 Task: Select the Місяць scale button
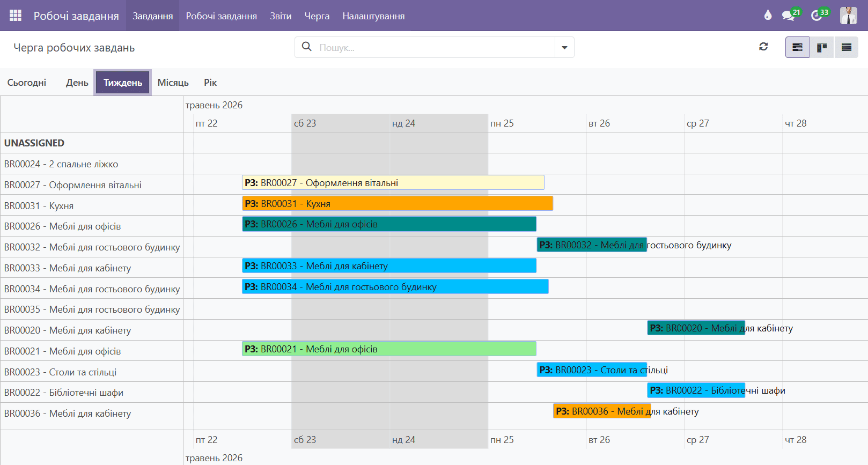(x=173, y=83)
